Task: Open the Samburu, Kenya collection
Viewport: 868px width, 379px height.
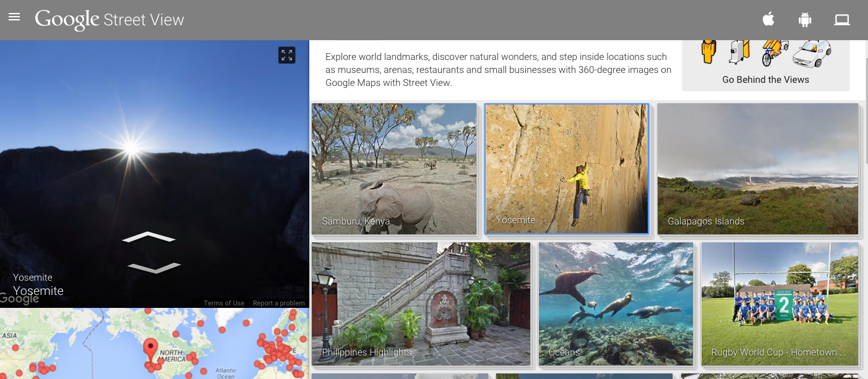Action: [394, 169]
